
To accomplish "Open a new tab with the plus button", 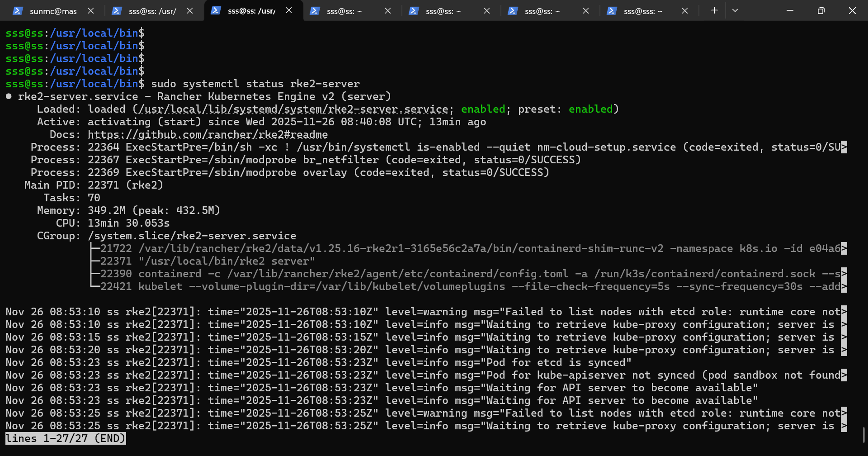I will tap(714, 10).
